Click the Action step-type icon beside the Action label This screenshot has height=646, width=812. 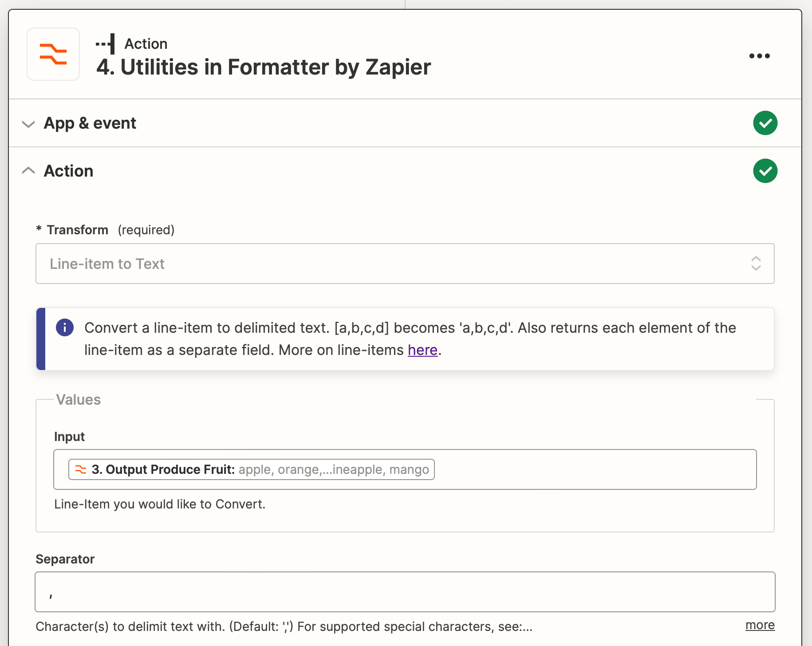pos(105,43)
